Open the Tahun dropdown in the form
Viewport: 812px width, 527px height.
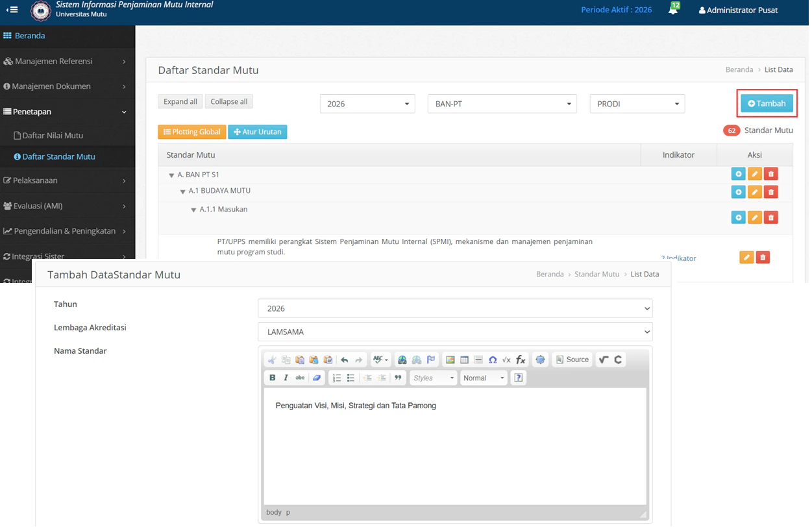pyautogui.click(x=455, y=308)
